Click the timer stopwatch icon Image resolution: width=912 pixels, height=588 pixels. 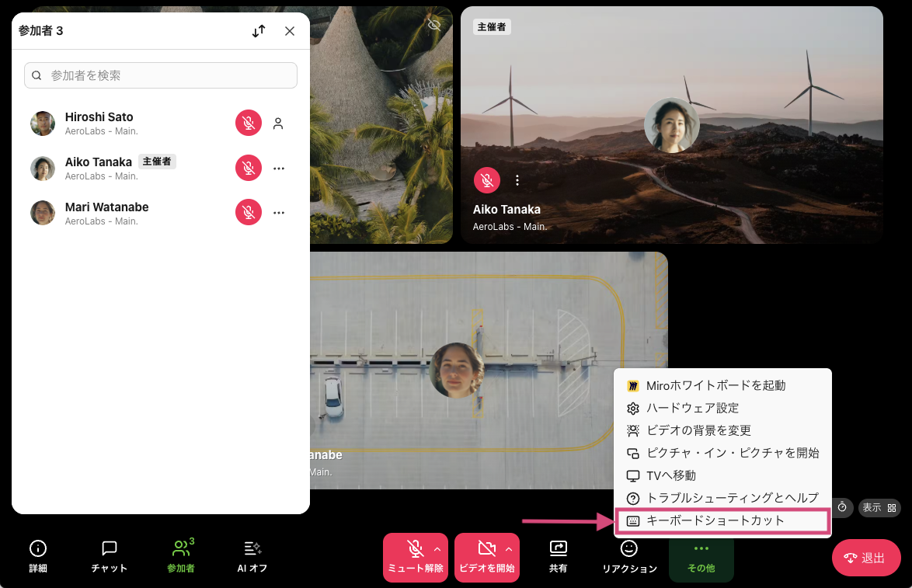pos(841,507)
